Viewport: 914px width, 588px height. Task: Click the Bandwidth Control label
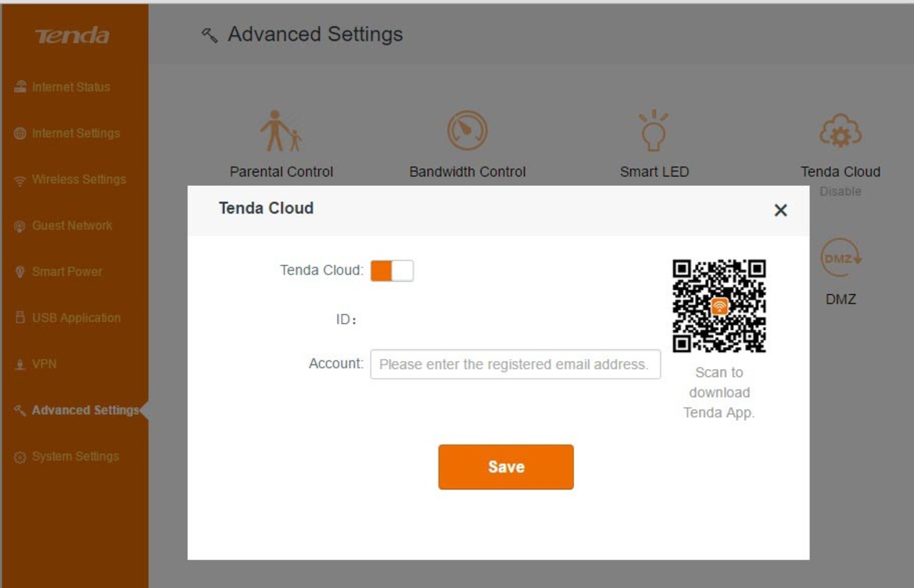tap(468, 172)
